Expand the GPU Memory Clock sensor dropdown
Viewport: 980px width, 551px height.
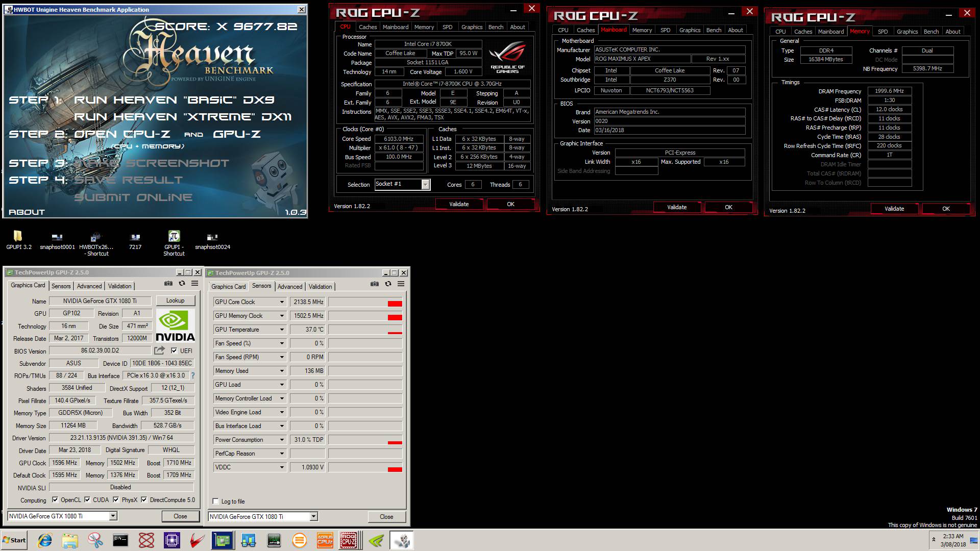(x=281, y=316)
